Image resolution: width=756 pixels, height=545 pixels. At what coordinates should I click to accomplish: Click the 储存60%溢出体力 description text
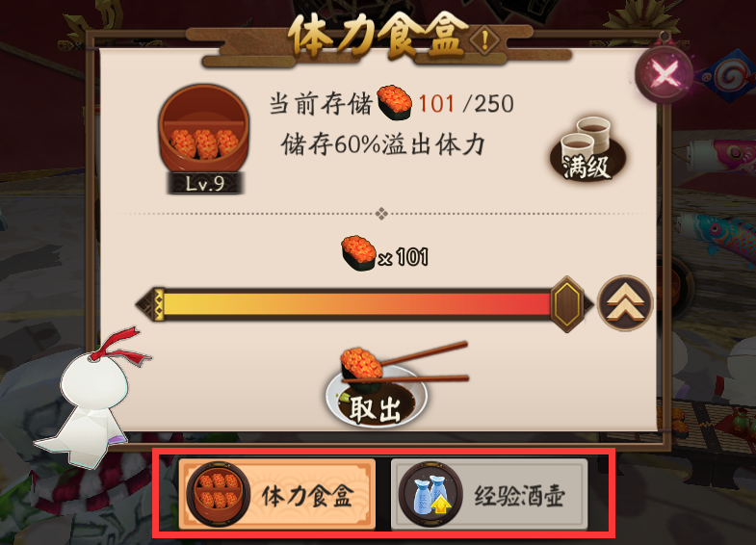[383, 144]
